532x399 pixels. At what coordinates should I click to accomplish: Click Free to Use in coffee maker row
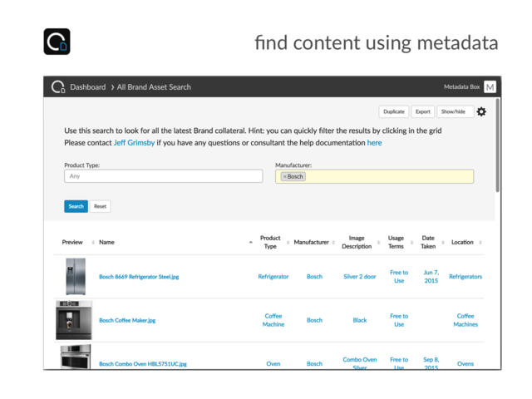click(x=399, y=320)
